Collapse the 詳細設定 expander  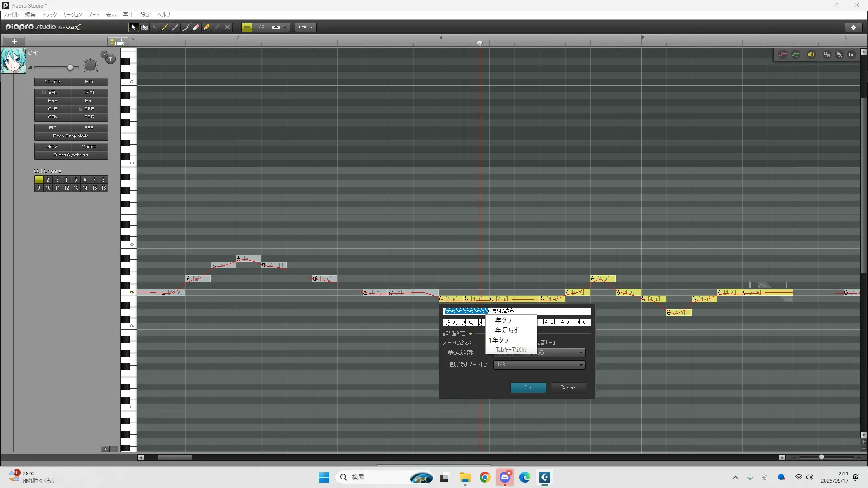coord(470,334)
